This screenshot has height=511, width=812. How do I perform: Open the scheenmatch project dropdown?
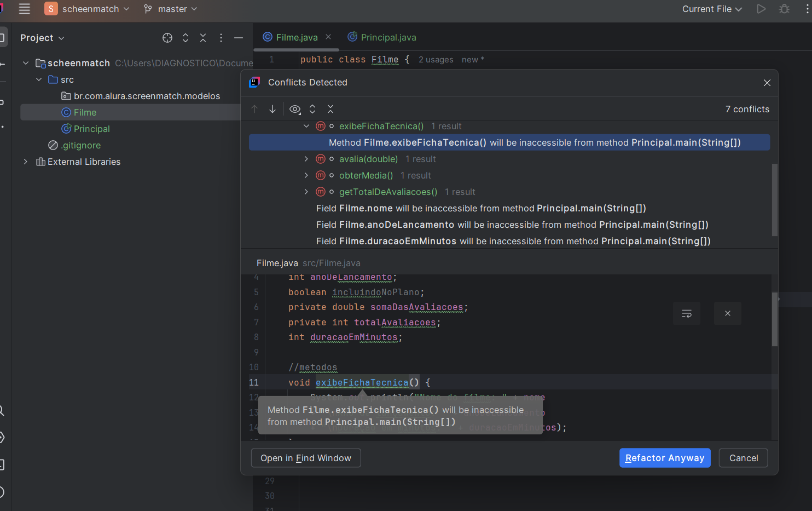pos(88,9)
